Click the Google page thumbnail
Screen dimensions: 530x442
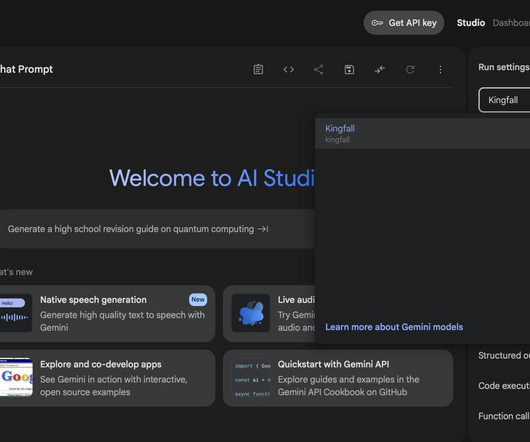16,377
